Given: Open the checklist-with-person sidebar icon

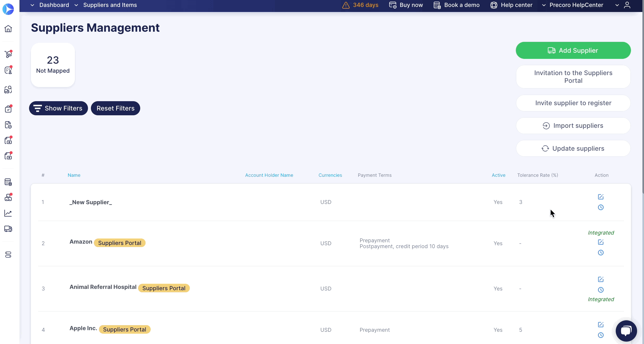Looking at the screenshot, I should 8,70.
